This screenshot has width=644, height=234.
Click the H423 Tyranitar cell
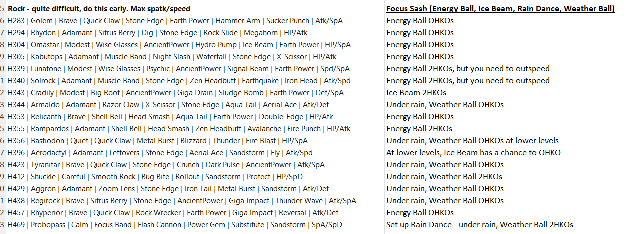coord(195,165)
